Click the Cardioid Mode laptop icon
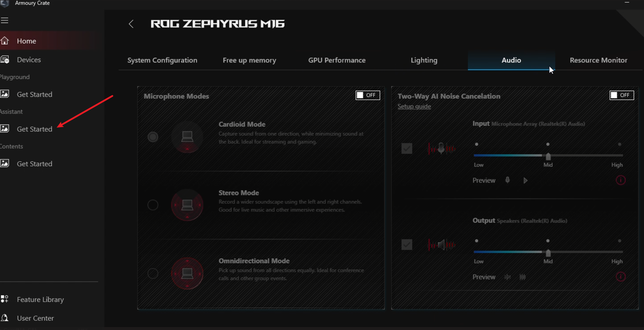The width and height of the screenshot is (644, 330). coord(187,137)
